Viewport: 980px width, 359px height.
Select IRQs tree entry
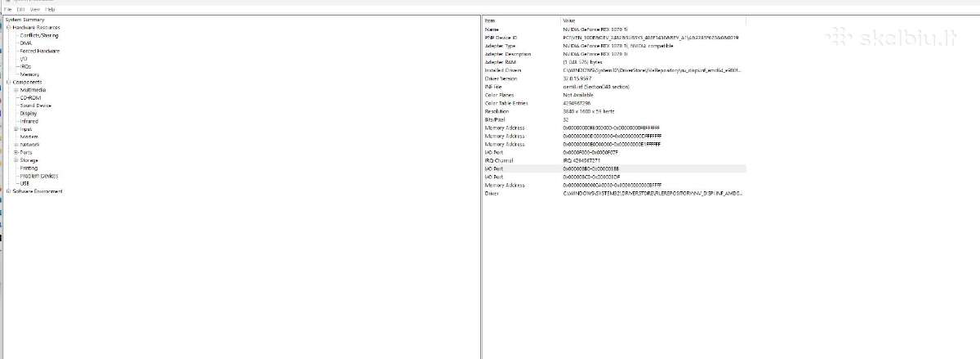(26, 66)
